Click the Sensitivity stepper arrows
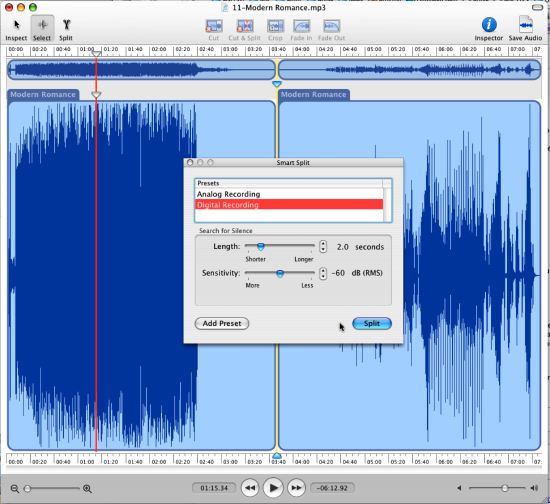 click(x=323, y=273)
